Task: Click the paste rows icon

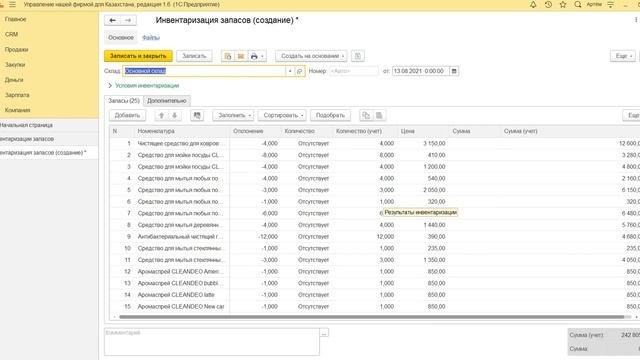Action: [379, 116]
